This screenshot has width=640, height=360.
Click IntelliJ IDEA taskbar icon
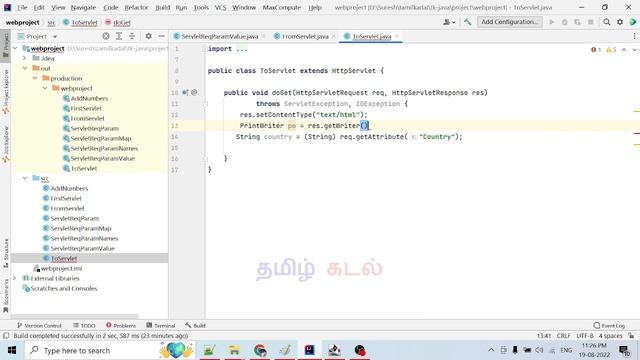[310, 350]
